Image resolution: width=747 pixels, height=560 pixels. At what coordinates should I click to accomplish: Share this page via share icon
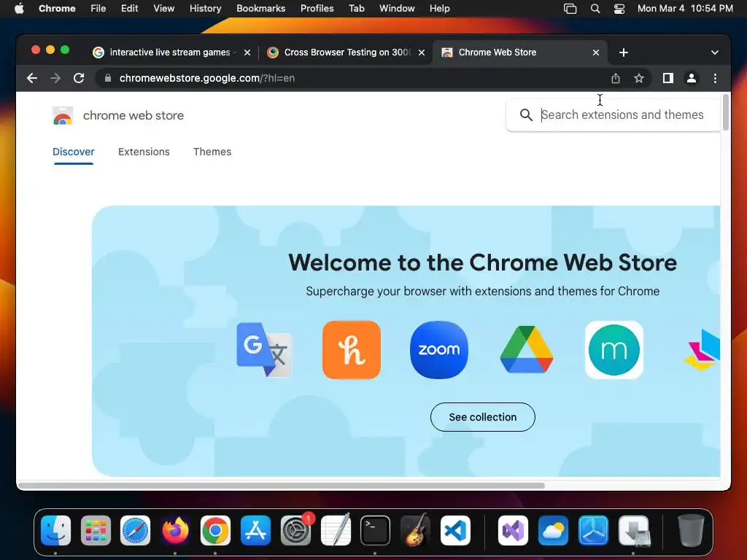pyautogui.click(x=616, y=78)
